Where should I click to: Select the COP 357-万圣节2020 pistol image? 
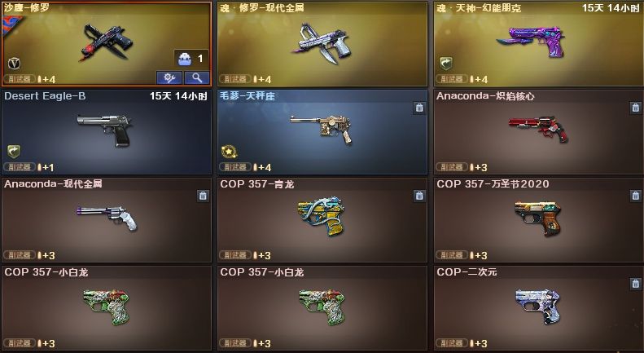(x=537, y=218)
